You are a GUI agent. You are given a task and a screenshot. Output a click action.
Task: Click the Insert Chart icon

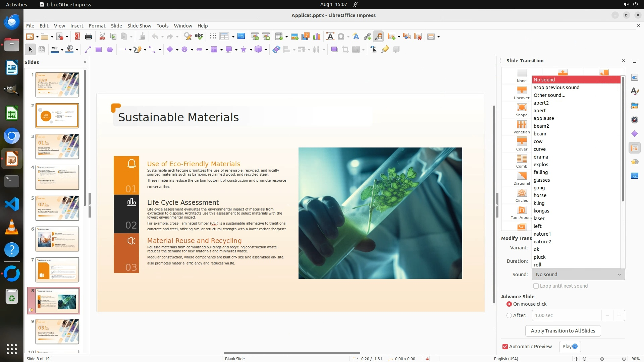pyautogui.click(x=316, y=37)
